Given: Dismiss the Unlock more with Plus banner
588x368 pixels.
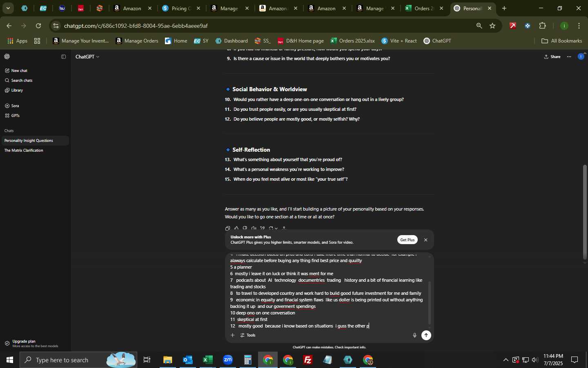Looking at the screenshot, I should click(x=425, y=240).
